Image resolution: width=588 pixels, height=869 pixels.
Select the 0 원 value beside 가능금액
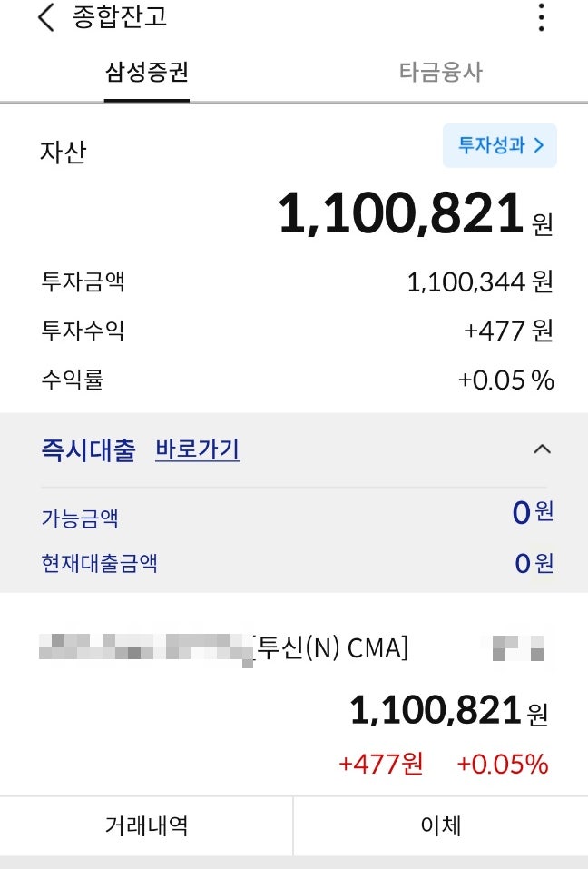coord(533,512)
